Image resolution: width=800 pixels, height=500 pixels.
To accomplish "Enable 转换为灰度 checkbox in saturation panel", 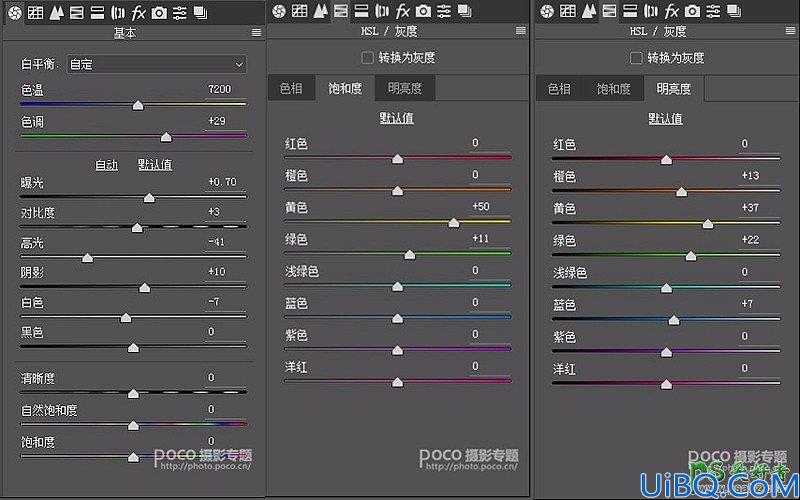I will pyautogui.click(x=367, y=58).
